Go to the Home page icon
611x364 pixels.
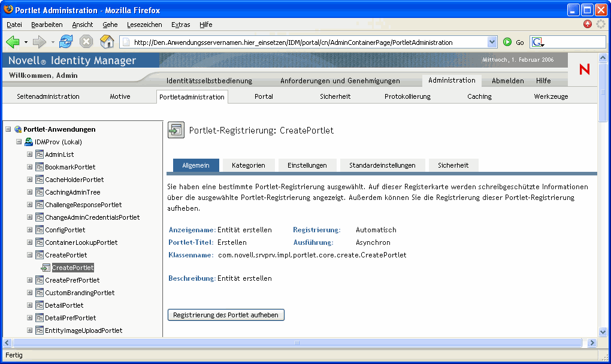point(107,42)
